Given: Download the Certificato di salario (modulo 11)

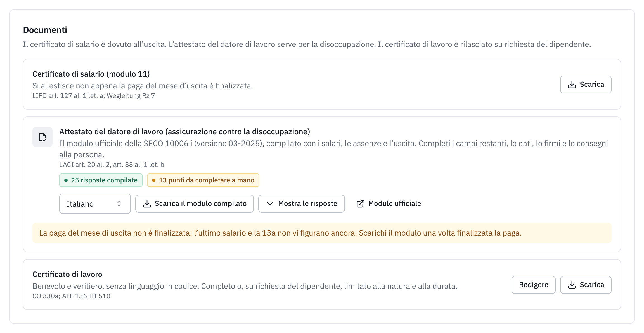Looking at the screenshot, I should tap(586, 85).
